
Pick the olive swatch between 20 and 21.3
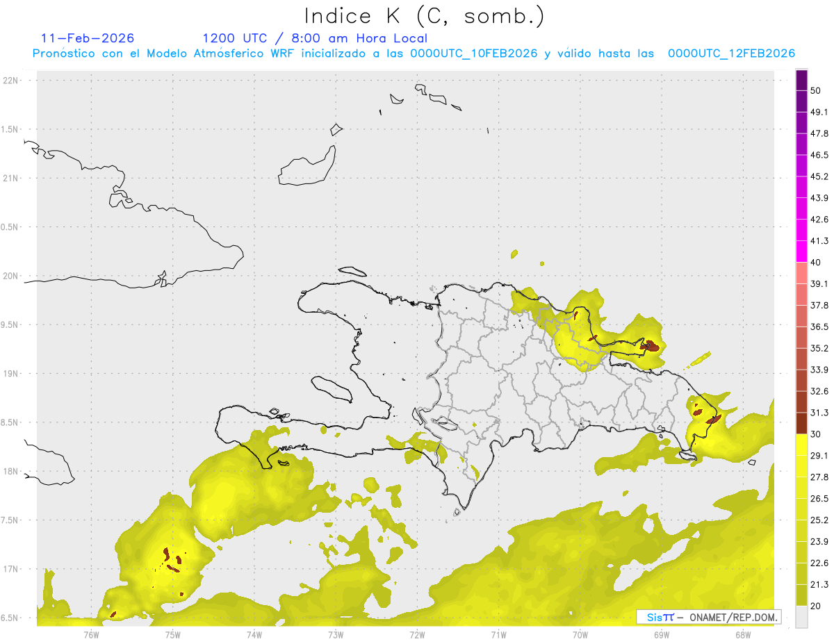[x=801, y=595]
